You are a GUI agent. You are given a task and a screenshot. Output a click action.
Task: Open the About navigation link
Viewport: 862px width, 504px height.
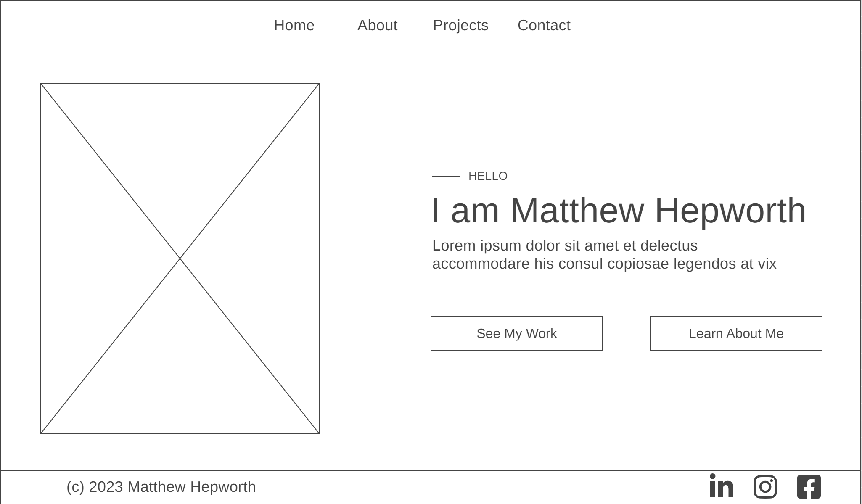coord(378,25)
